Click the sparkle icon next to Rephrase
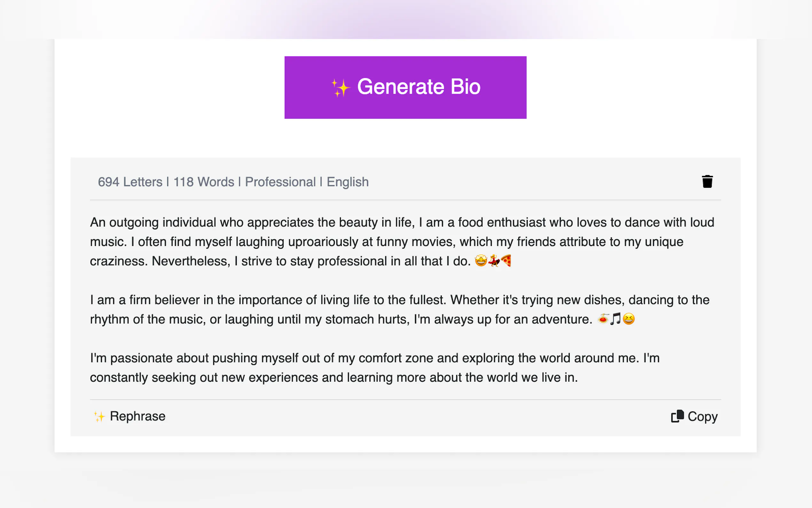This screenshot has width=812, height=508. (99, 416)
